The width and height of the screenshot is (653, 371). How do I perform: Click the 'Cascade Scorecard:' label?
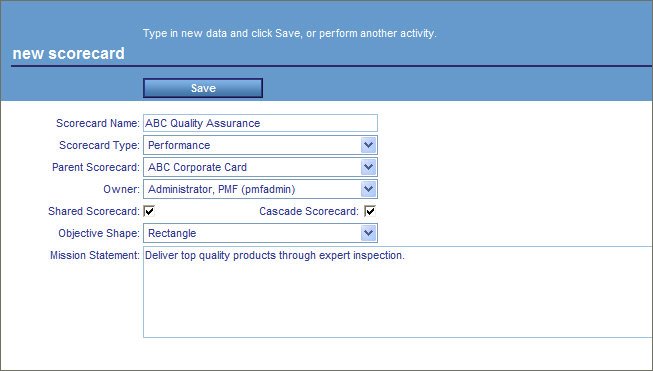309,211
